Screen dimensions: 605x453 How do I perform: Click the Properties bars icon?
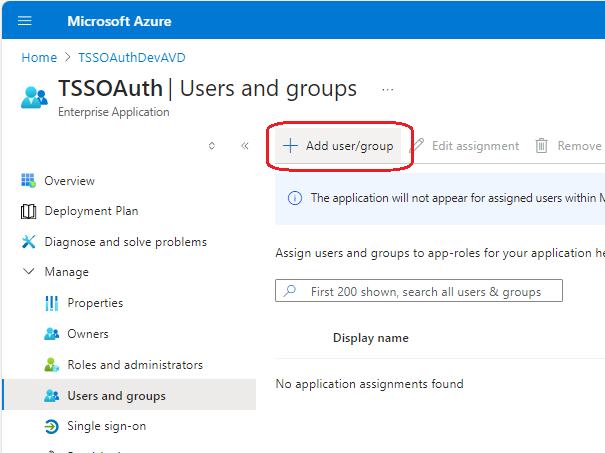click(x=51, y=303)
